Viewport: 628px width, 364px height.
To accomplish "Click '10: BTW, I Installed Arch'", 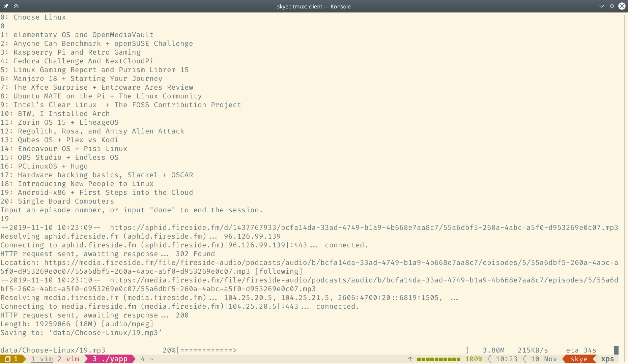I will pos(55,114).
